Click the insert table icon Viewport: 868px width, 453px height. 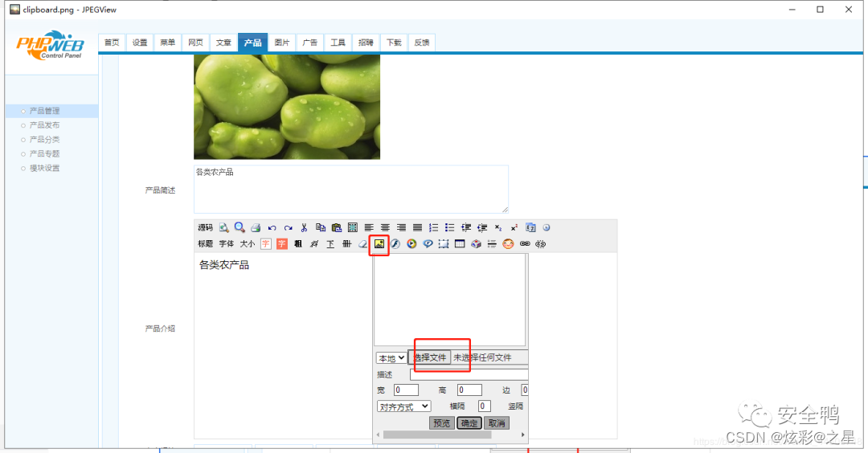pos(460,244)
